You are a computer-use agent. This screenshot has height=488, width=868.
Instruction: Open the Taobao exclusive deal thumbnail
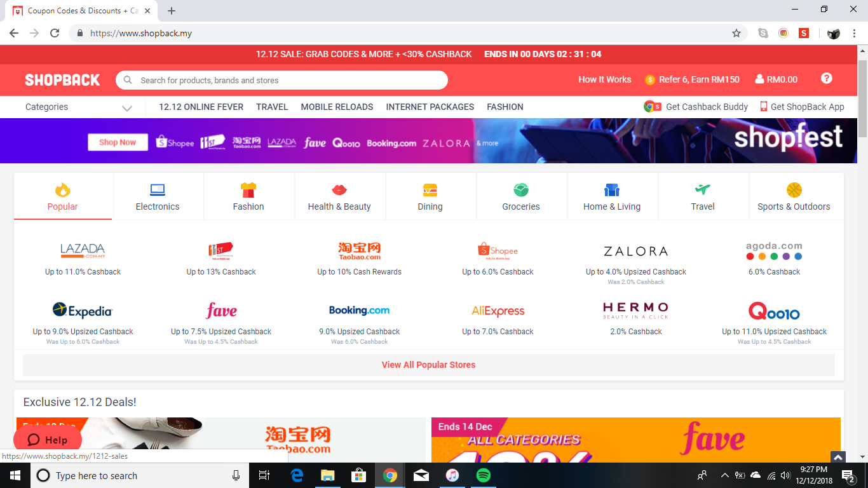coord(221,440)
